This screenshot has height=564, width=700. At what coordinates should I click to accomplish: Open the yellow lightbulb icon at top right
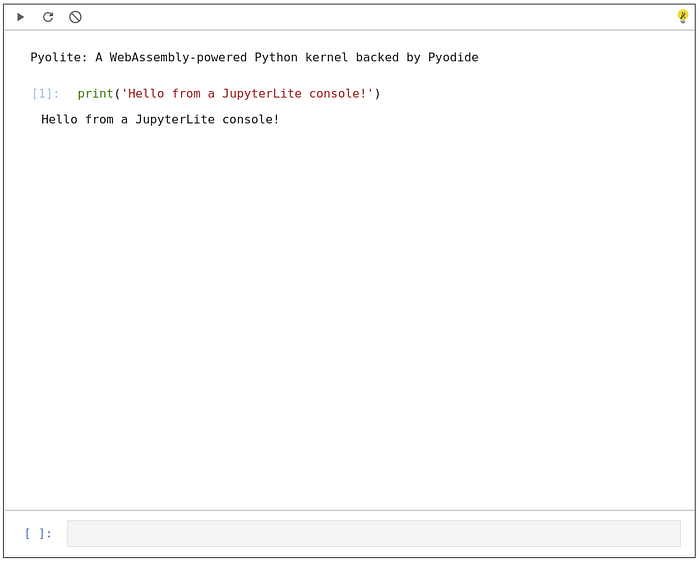(x=683, y=17)
